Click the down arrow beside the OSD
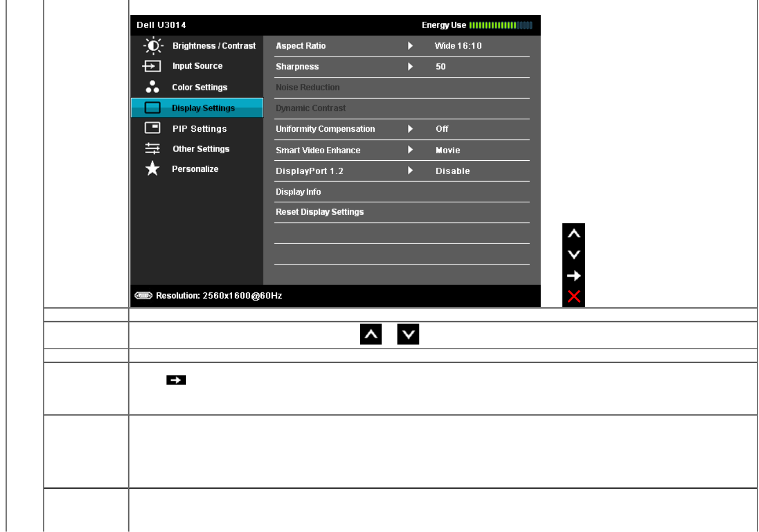 (574, 255)
